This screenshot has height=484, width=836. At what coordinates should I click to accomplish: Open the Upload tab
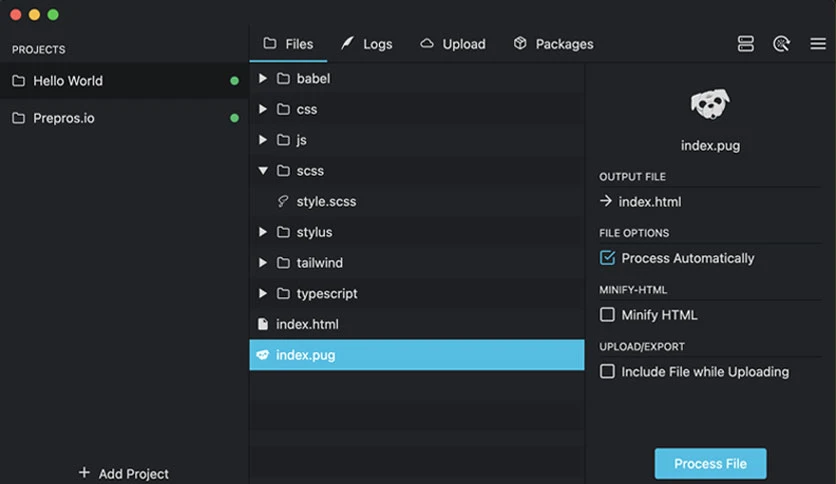pyautogui.click(x=453, y=44)
